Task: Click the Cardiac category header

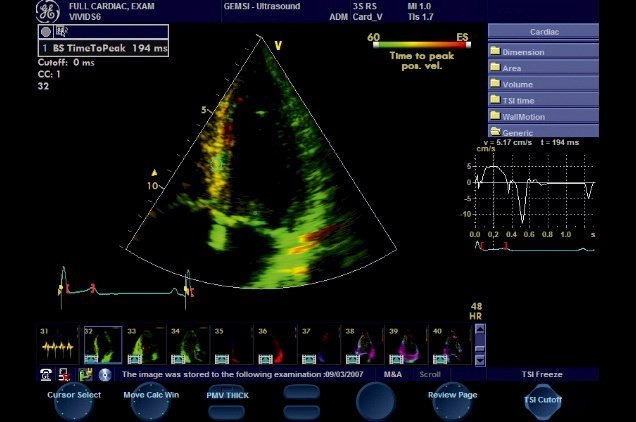Action: [543, 30]
